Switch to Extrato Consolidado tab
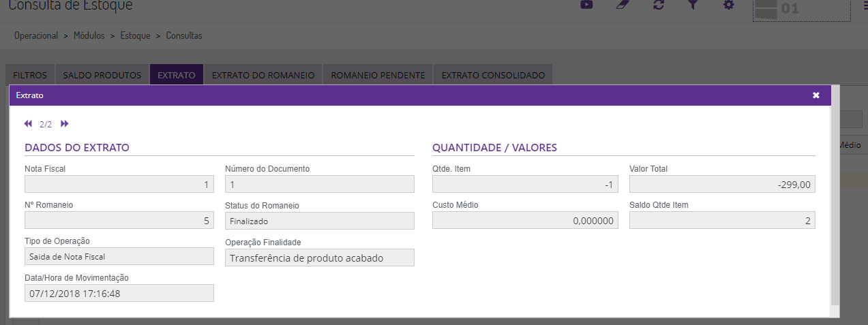The width and height of the screenshot is (868, 325). 493,75
